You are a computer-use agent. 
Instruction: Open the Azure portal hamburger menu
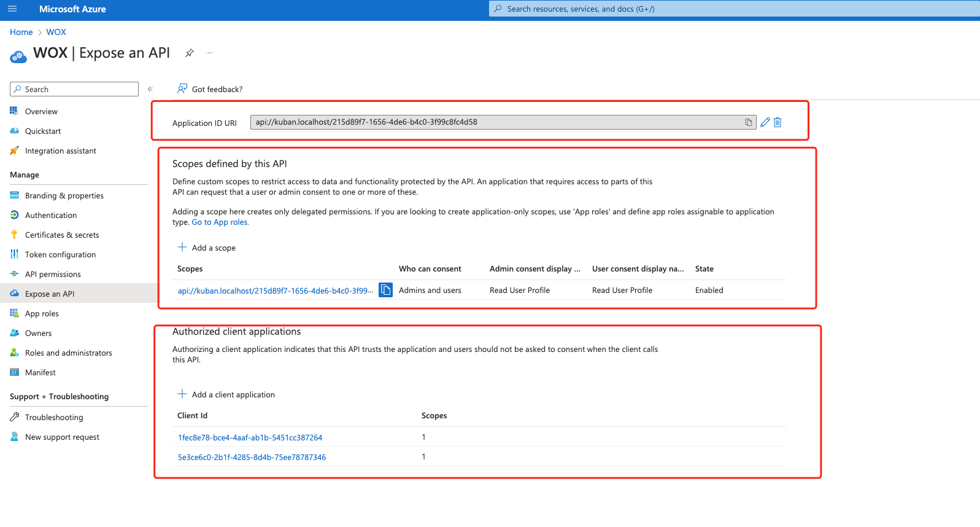tap(12, 9)
